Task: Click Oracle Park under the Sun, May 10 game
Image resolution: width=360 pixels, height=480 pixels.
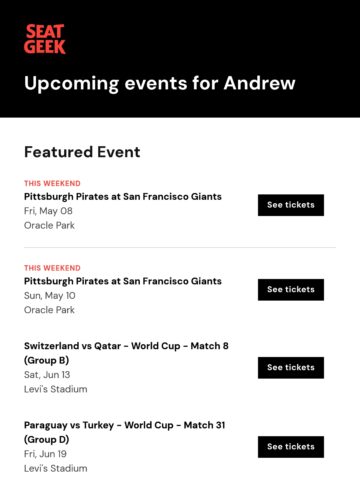Action: tap(49, 310)
